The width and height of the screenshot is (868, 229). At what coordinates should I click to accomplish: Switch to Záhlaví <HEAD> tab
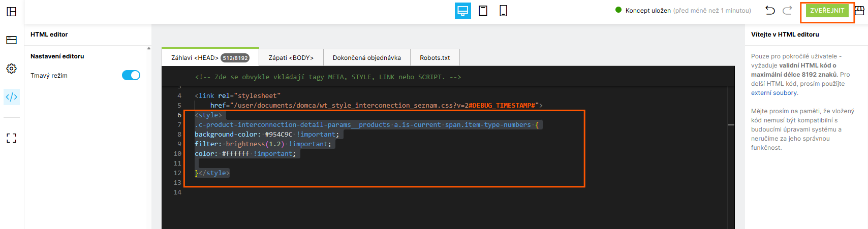(x=210, y=57)
